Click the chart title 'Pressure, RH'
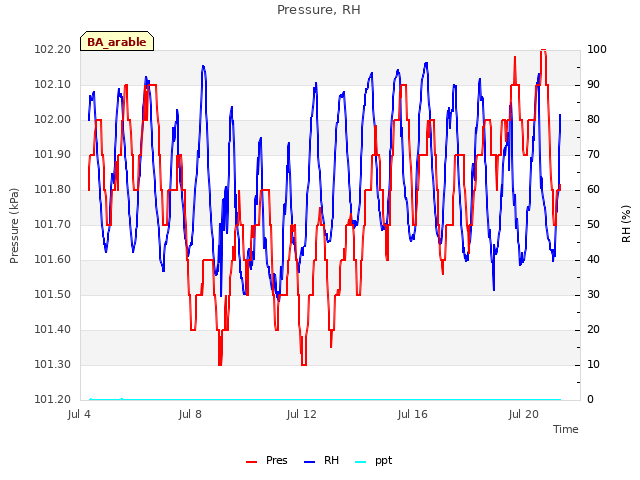This screenshot has height=480, width=640. pos(319,10)
